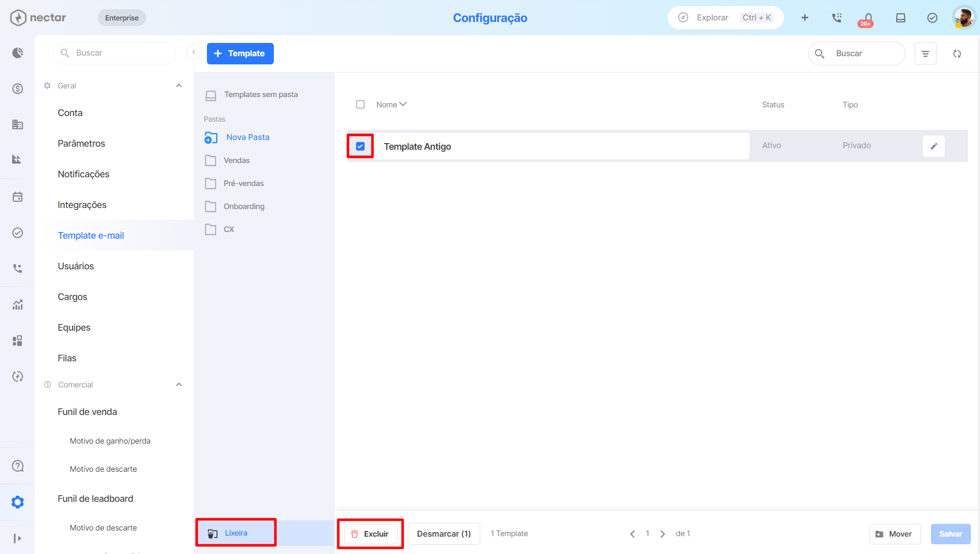
Task: Select Template e-mail menu item
Action: [x=91, y=236]
